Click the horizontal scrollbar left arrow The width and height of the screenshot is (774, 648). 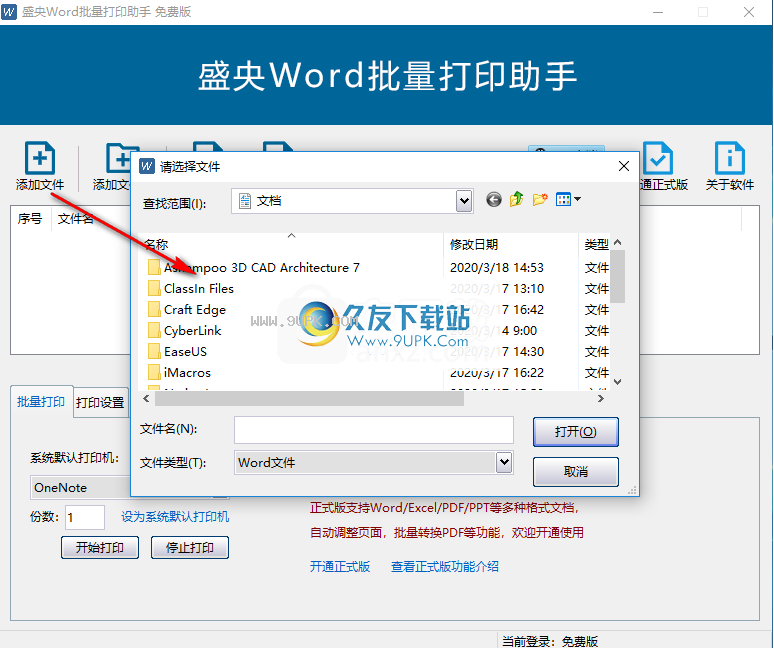146,399
